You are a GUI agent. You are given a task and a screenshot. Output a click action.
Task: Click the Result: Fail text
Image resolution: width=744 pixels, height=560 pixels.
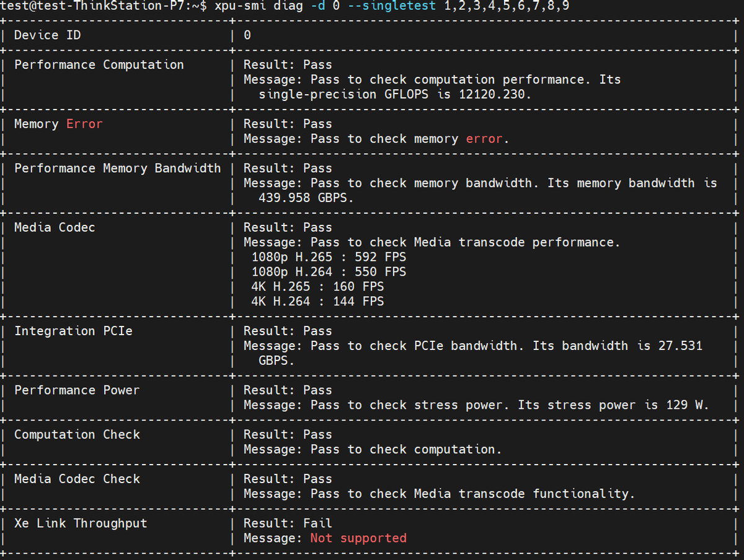pyautogui.click(x=288, y=523)
